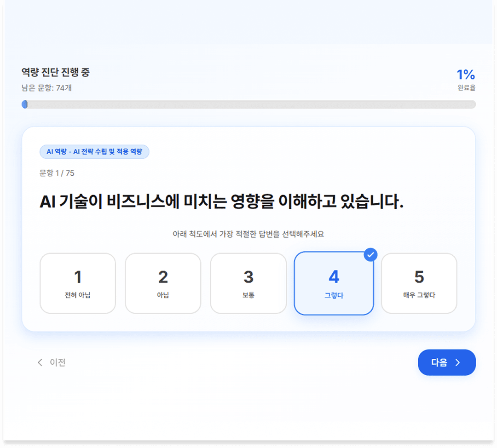The image size is (497, 448).
Task: Click the right chevron inside 다음 button
Action: 457,362
